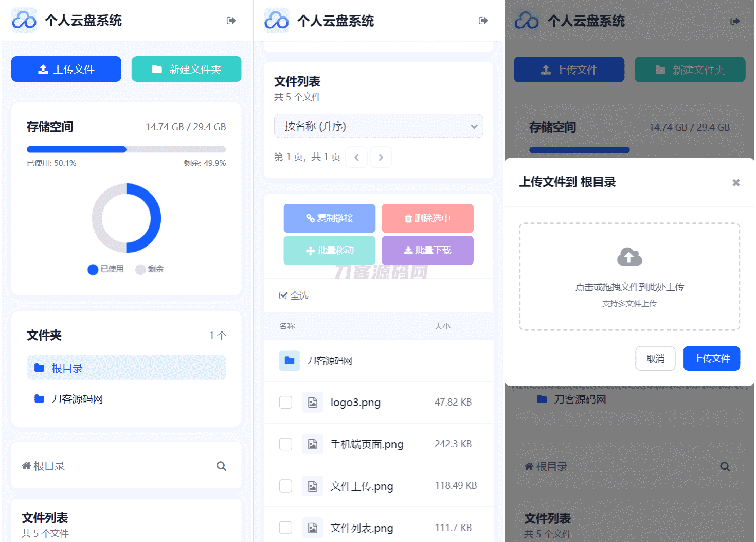Click the next page arrow
Viewport: 756px width, 542px height.
[381, 157]
